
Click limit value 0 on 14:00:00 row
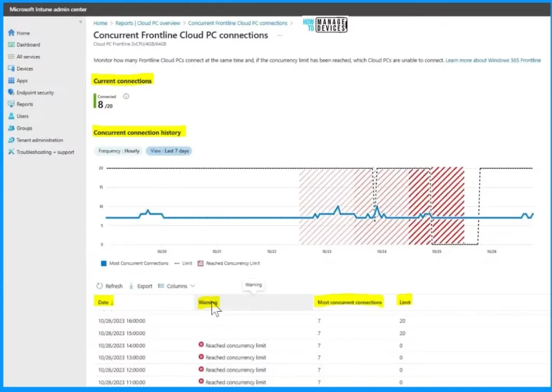pyautogui.click(x=401, y=345)
